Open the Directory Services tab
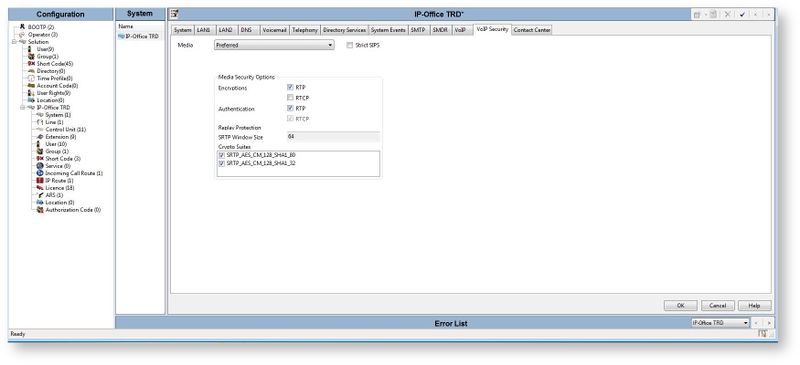Screen dimensions: 800x365 coord(344,30)
